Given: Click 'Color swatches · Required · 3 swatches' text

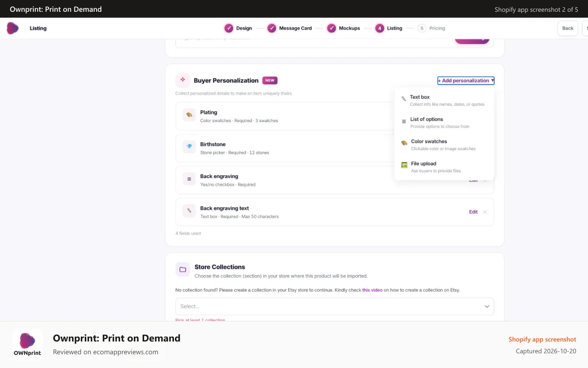Looking at the screenshot, I should 239,121.
